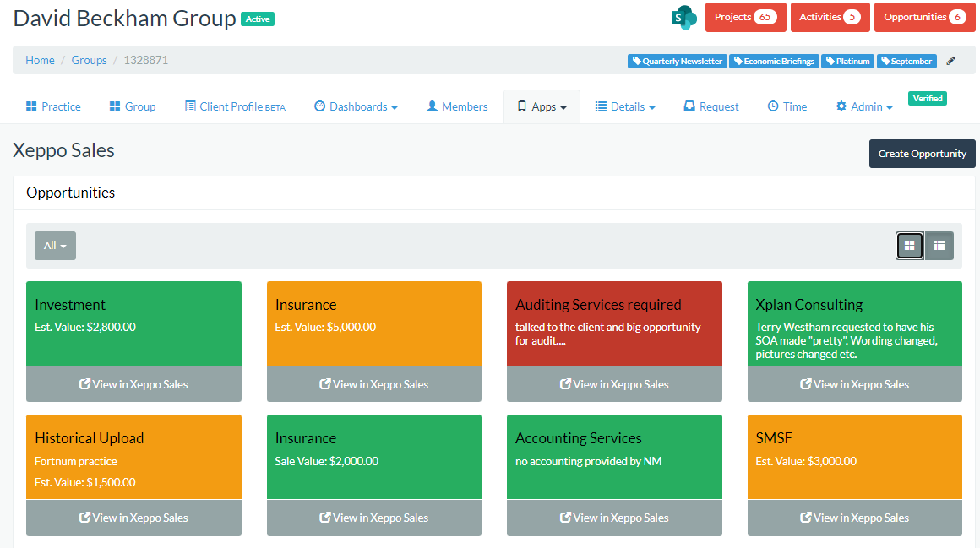Select the red Auditing Services required card
Image resolution: width=980 pixels, height=548 pixels.
tap(614, 323)
